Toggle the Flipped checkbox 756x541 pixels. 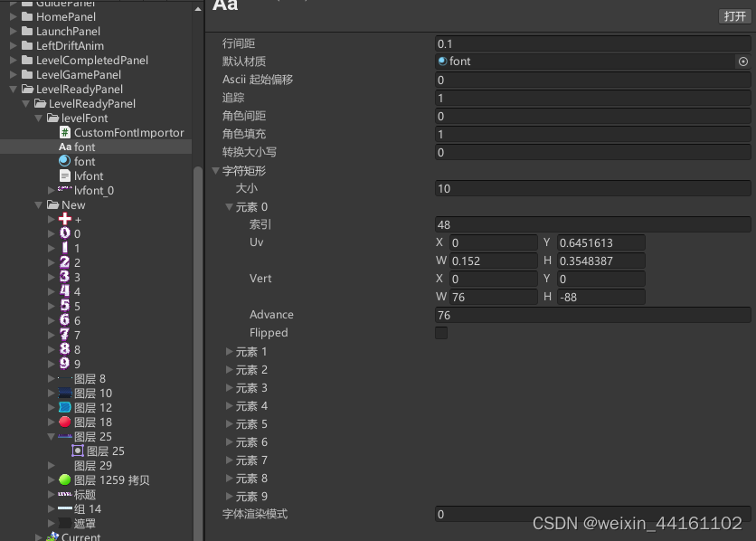[440, 333]
